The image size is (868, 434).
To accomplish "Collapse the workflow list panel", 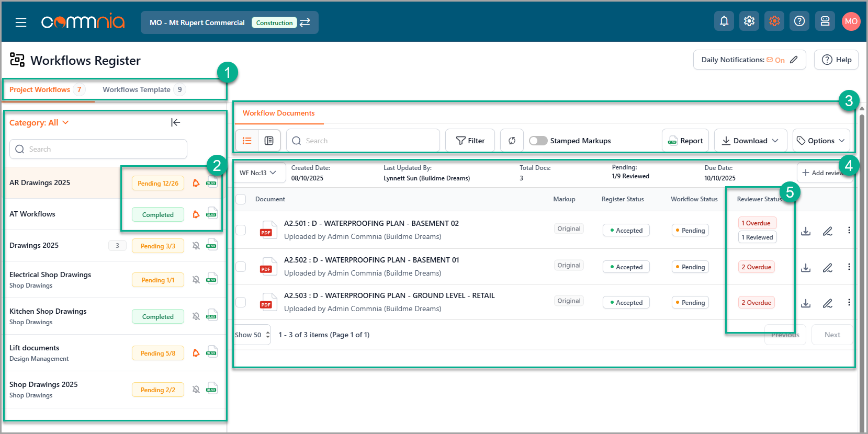I will (175, 122).
